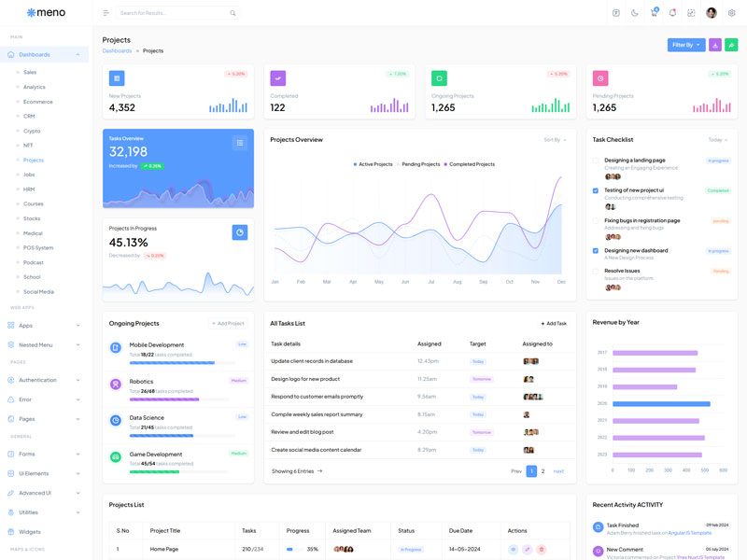This screenshot has height=560, width=747.
Task: Click the purple download icon button
Action: click(715, 45)
